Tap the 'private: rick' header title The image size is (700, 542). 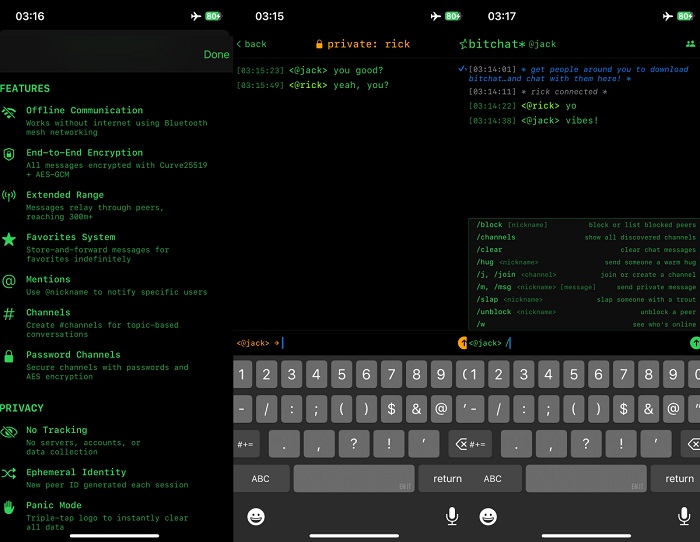368,44
